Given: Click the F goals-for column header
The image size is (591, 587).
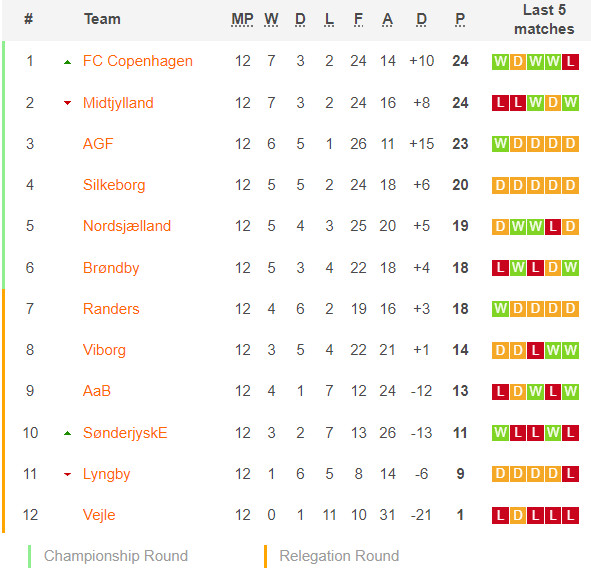Looking at the screenshot, I should pyautogui.click(x=358, y=19).
